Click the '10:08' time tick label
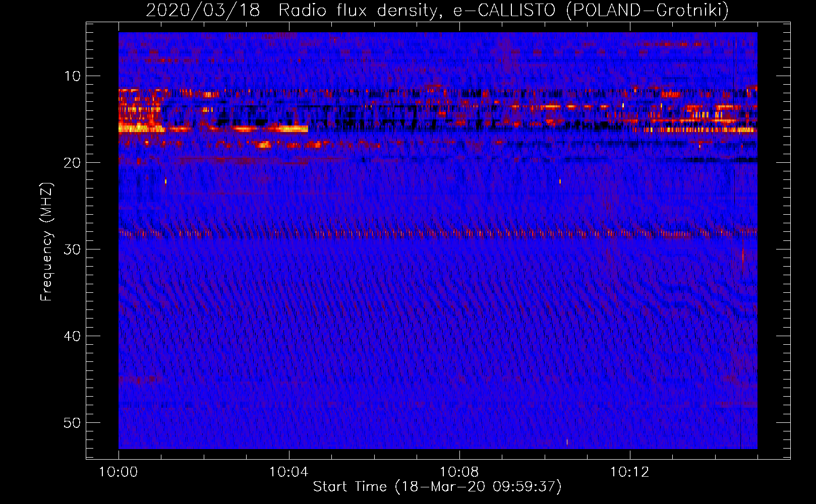The height and width of the screenshot is (504, 816). [459, 472]
